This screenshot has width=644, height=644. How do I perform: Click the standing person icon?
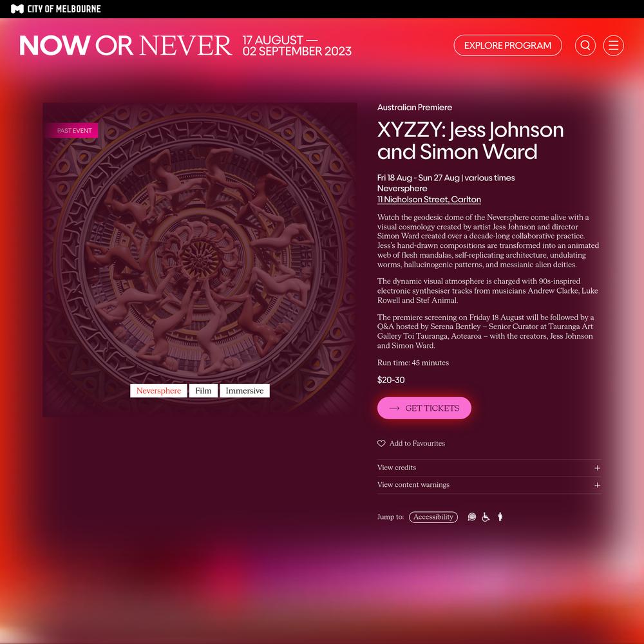pyautogui.click(x=500, y=516)
